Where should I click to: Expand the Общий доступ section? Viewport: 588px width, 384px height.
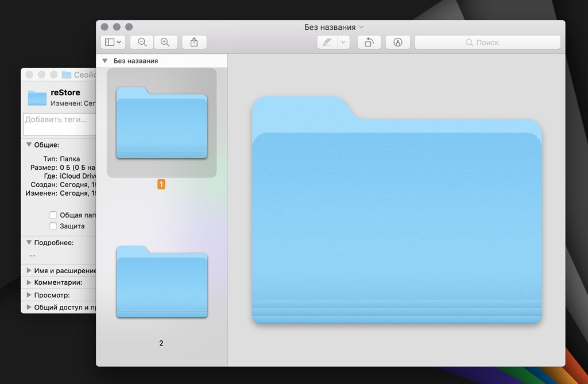[29, 307]
